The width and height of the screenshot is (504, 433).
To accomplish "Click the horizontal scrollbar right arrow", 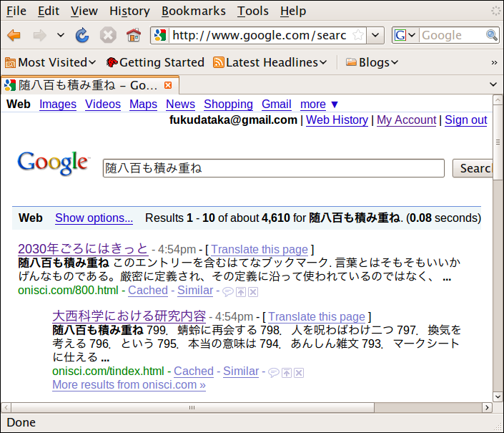I will click(x=487, y=407).
